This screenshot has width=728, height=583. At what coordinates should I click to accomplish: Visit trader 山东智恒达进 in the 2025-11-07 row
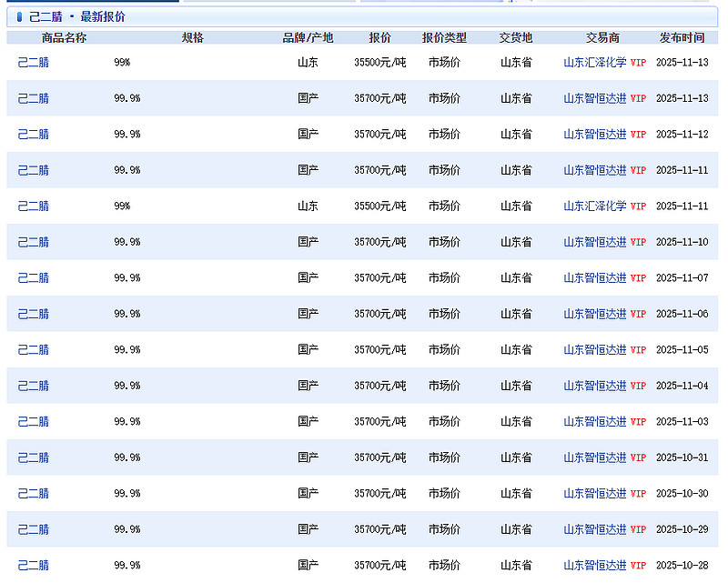[x=595, y=277]
